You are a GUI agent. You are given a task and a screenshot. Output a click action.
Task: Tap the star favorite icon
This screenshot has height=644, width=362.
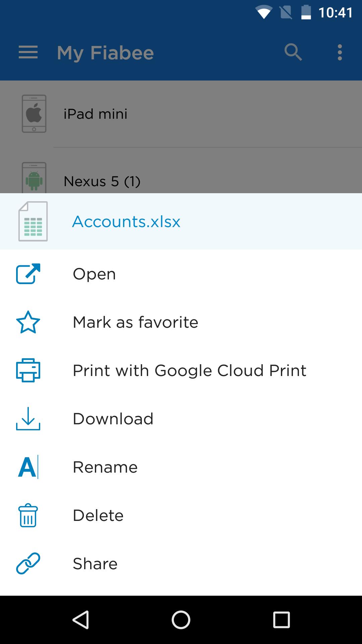tap(28, 322)
